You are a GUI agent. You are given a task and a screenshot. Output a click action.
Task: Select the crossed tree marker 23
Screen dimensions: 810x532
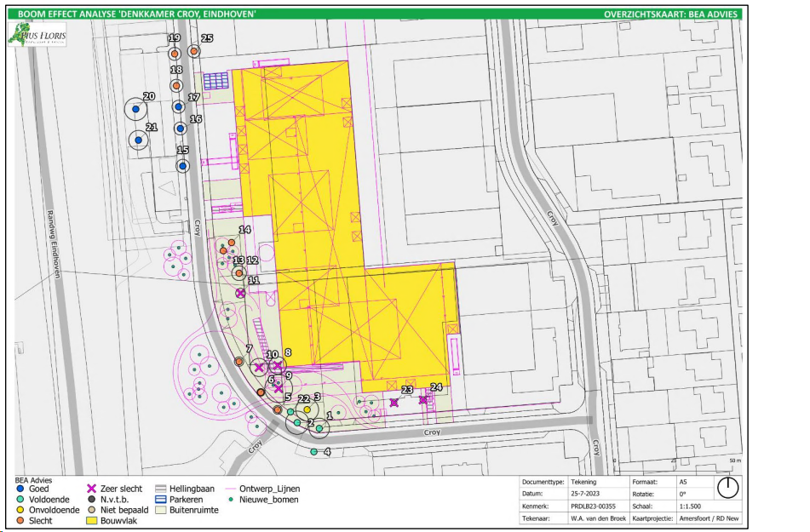394,403
